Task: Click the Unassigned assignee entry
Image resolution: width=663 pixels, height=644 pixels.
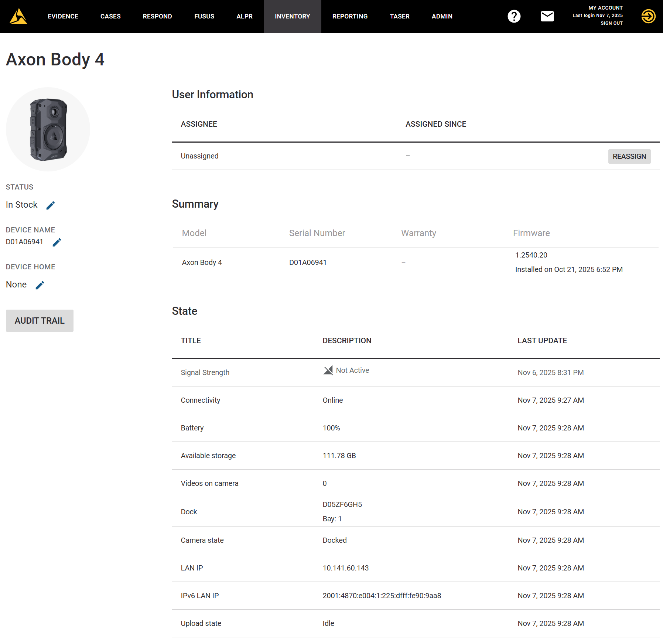Action: coord(199,156)
